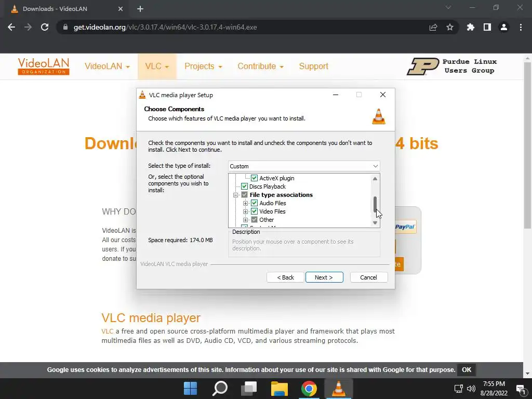Click the site lock icon in address bar
Screen dimensions: 532x399
click(x=65, y=27)
